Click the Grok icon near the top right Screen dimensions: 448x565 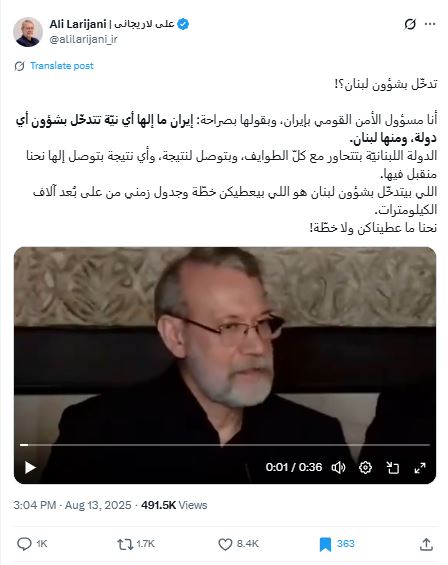pos(410,24)
